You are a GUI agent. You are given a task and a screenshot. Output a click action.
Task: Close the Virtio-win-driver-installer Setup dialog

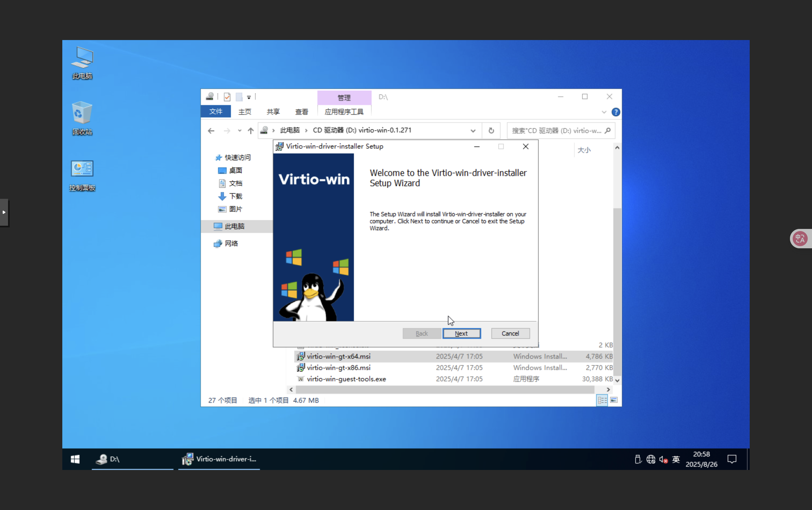point(525,146)
